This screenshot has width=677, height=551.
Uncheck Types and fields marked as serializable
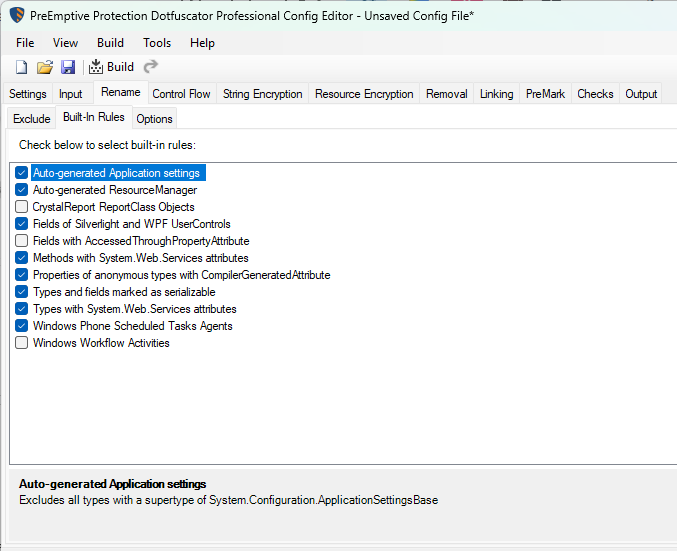[x=22, y=292]
